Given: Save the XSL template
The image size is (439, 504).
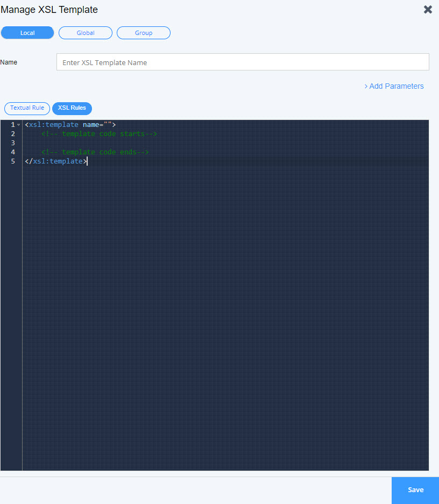Looking at the screenshot, I should click(415, 490).
